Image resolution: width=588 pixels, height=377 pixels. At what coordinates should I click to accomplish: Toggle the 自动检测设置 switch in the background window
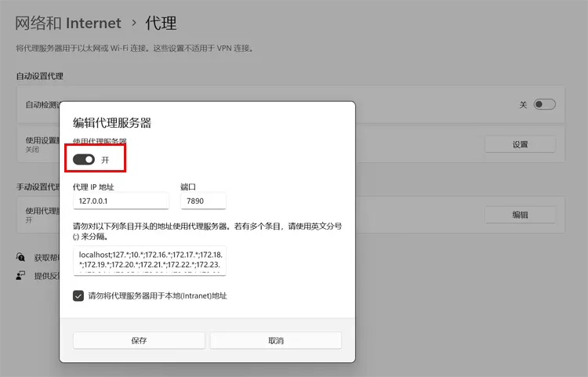pos(545,104)
